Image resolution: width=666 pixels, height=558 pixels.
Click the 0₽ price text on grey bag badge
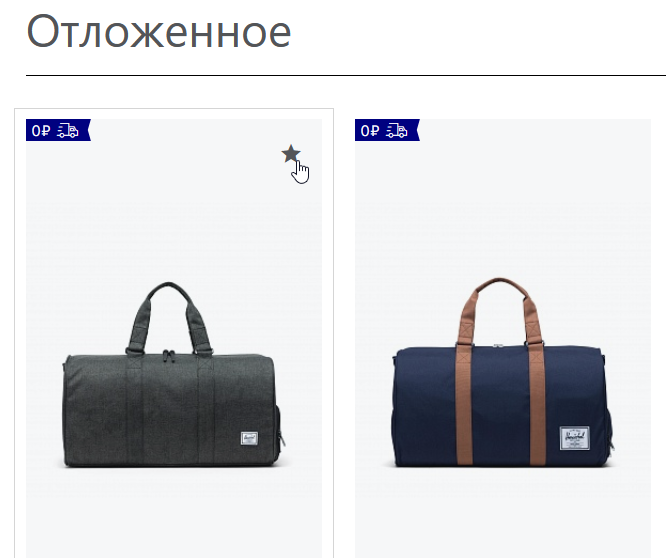click(x=41, y=130)
